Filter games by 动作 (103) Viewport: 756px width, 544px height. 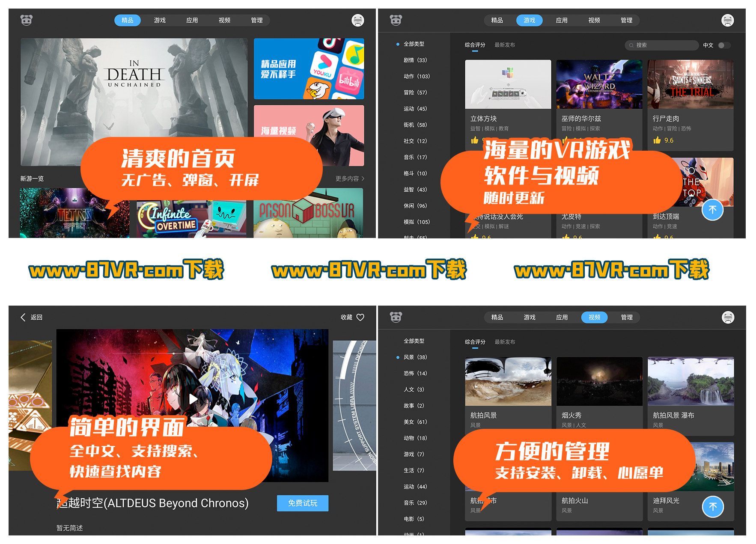(x=417, y=77)
